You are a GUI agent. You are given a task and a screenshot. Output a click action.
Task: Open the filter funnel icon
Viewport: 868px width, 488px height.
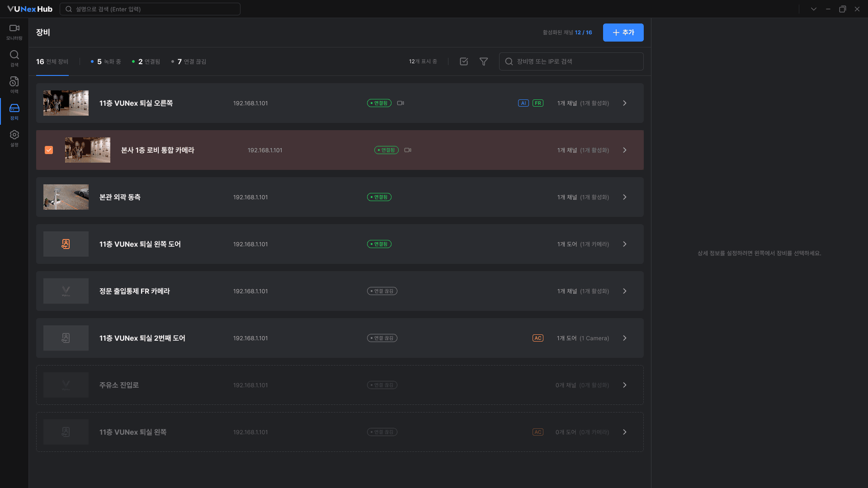click(484, 61)
